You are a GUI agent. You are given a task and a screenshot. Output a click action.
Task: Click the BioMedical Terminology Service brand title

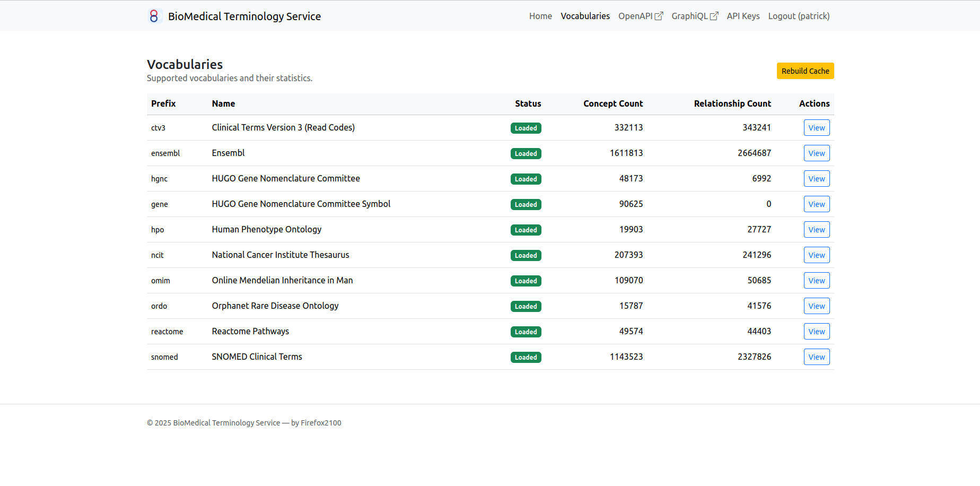[244, 16]
